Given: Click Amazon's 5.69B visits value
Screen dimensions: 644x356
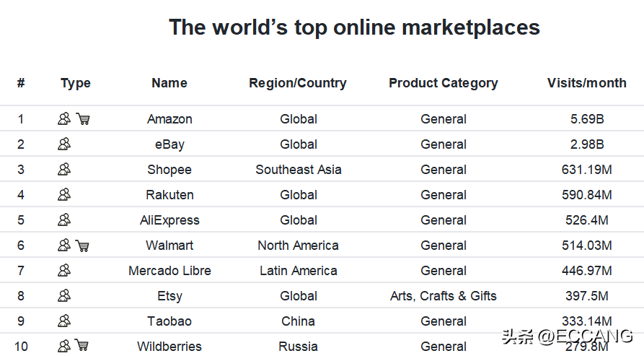Looking at the screenshot, I should (587, 119).
